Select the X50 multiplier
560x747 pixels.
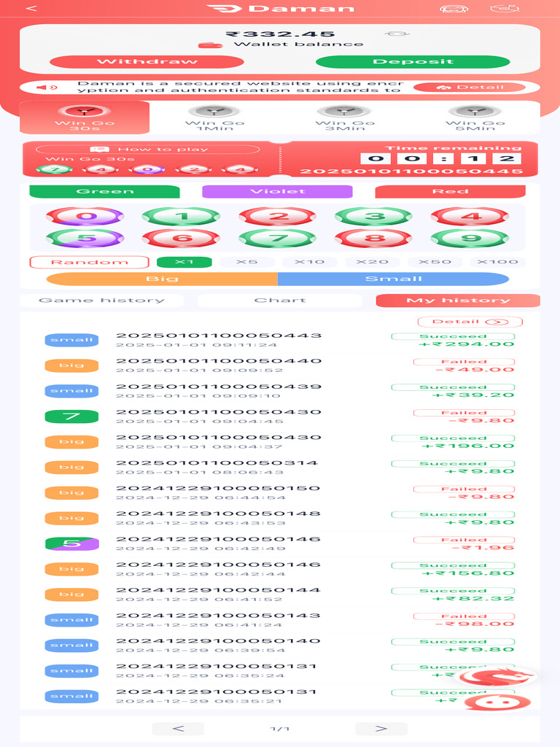435,262
